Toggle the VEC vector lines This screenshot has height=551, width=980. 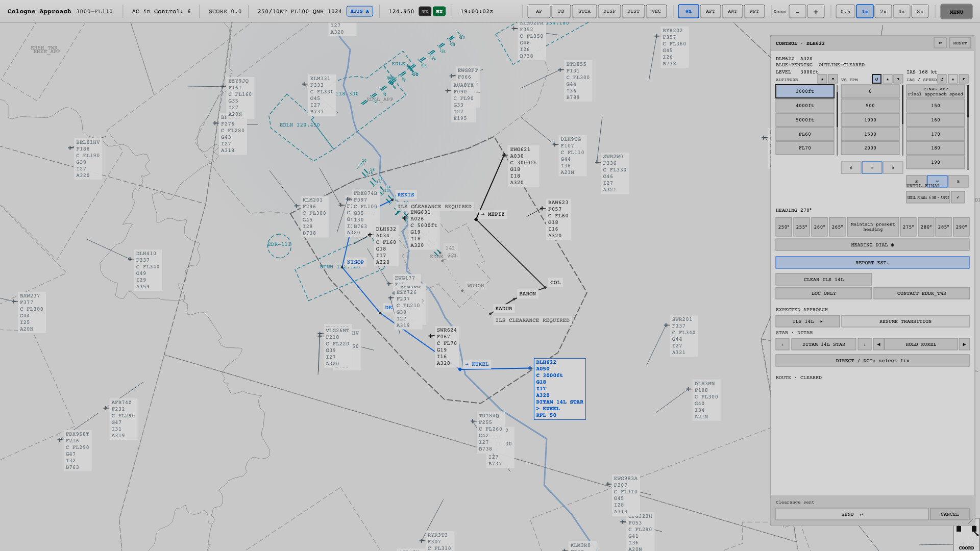pyautogui.click(x=656, y=11)
